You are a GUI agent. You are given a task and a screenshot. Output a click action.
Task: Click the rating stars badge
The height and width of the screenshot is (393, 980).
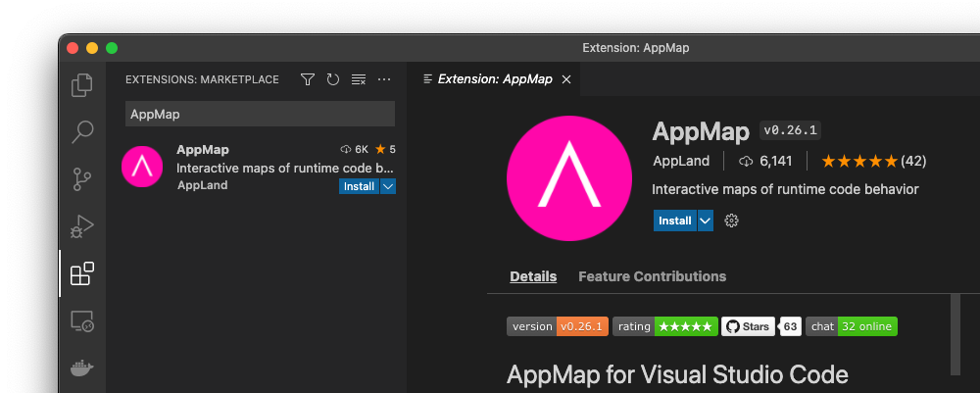pyautogui.click(x=665, y=326)
